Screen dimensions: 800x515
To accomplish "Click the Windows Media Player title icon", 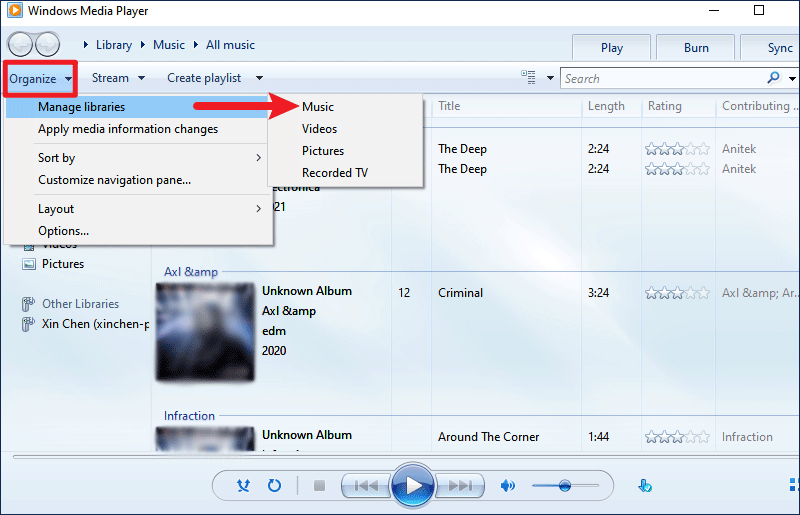I will (15, 10).
